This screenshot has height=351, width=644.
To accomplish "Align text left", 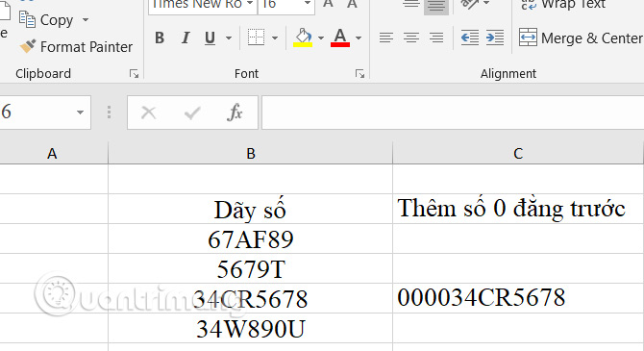I will tap(386, 38).
